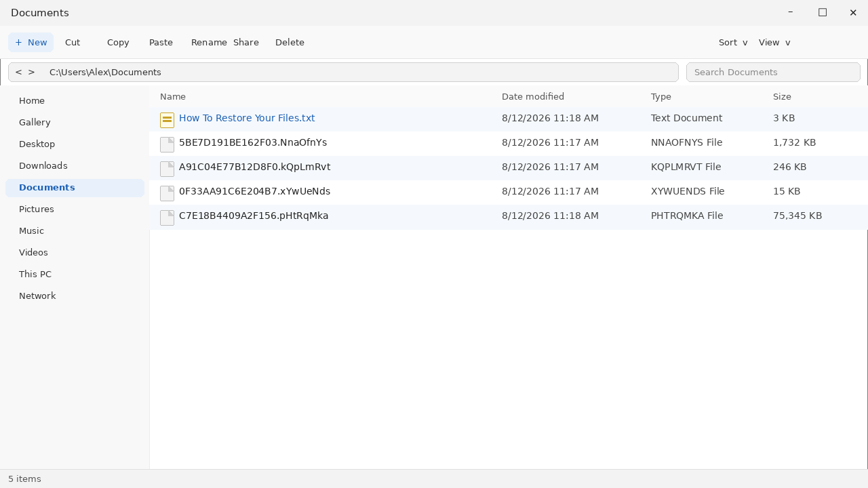Maximize the Documents window
The width and height of the screenshot is (868, 488).
(x=823, y=12)
